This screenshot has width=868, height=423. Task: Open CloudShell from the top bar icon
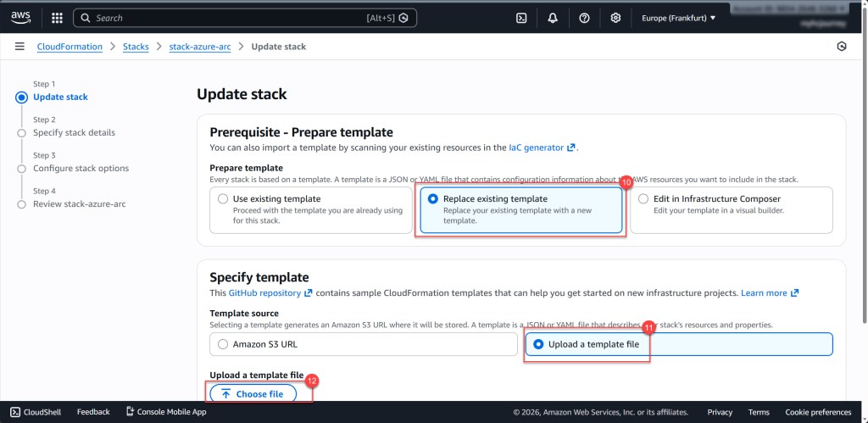(x=522, y=18)
